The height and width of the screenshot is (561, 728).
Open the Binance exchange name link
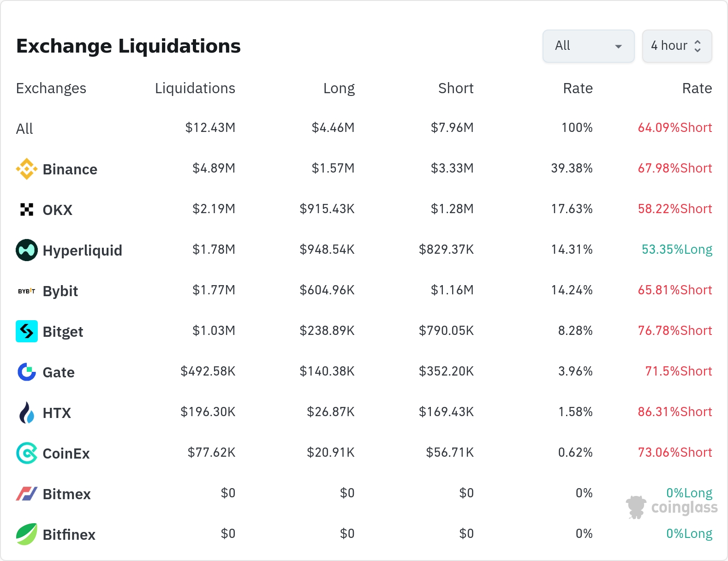70,169
